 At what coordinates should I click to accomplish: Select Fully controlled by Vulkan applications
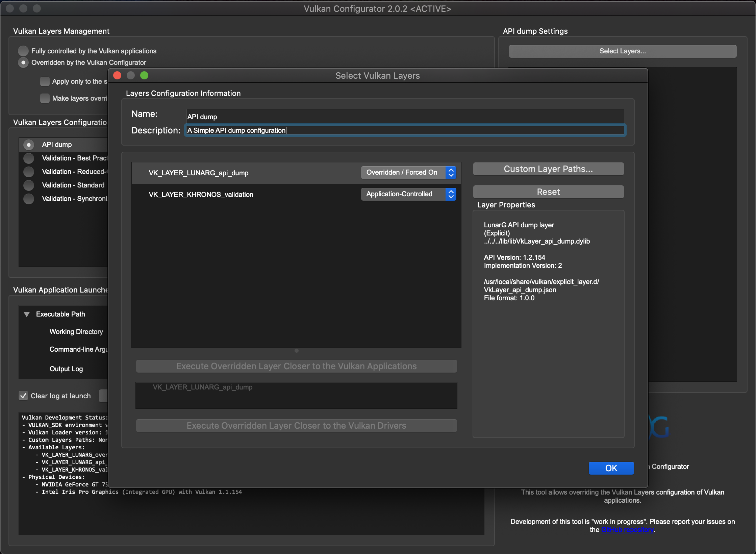point(23,51)
